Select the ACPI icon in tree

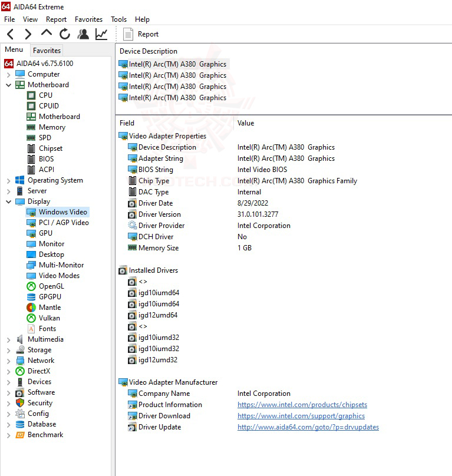click(31, 170)
